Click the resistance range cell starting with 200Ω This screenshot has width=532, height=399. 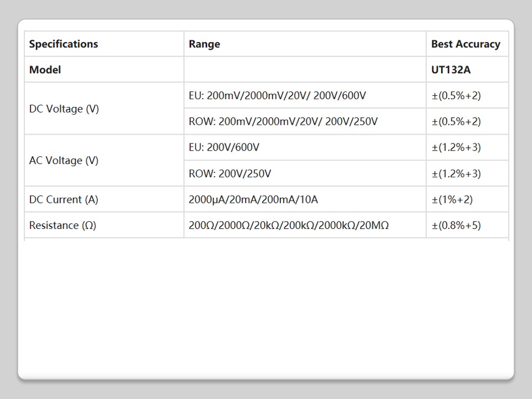[289, 226]
